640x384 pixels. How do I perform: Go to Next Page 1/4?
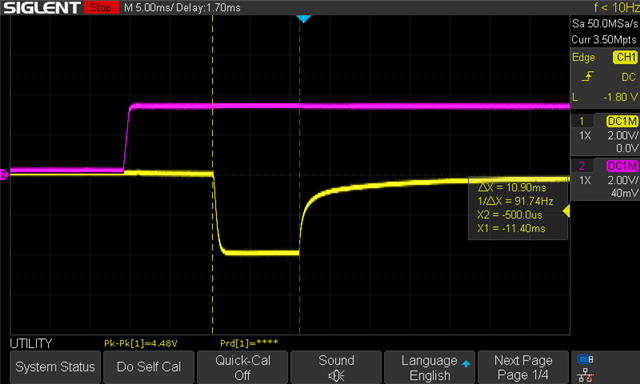(x=523, y=367)
